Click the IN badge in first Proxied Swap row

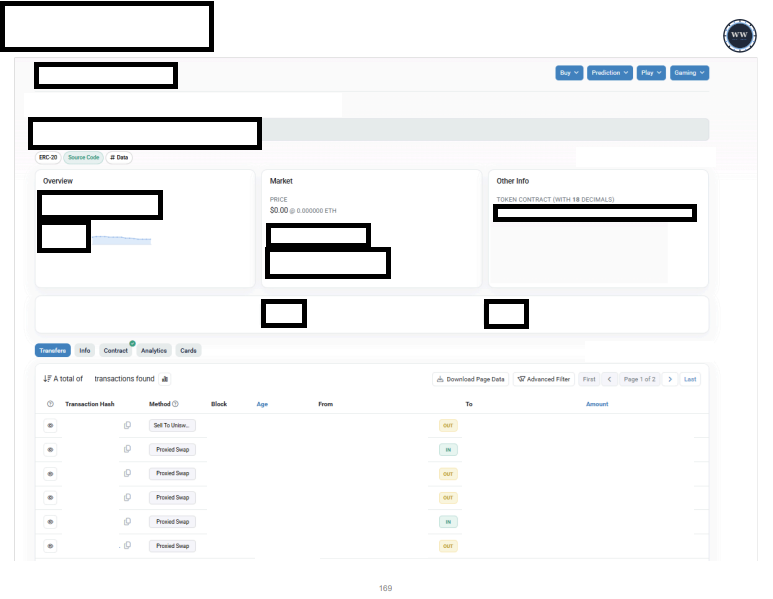pos(448,450)
